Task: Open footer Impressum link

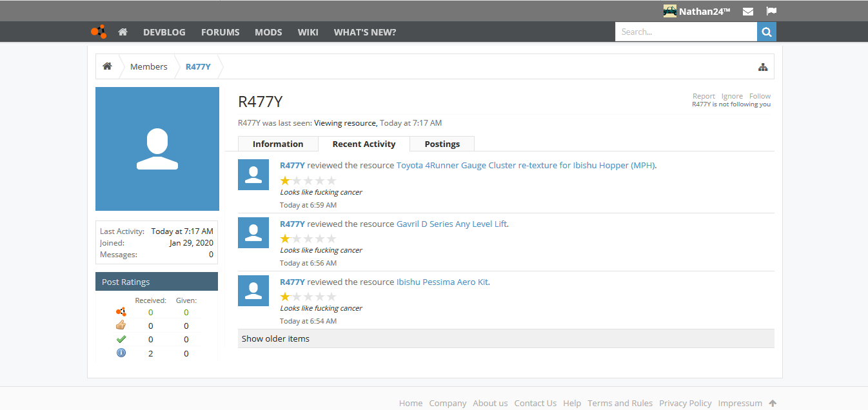Action: pyautogui.click(x=740, y=403)
